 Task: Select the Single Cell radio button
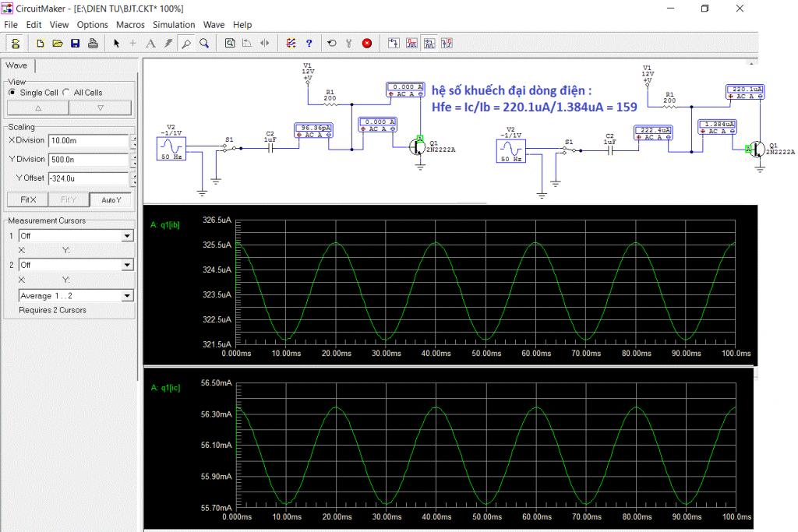12,93
